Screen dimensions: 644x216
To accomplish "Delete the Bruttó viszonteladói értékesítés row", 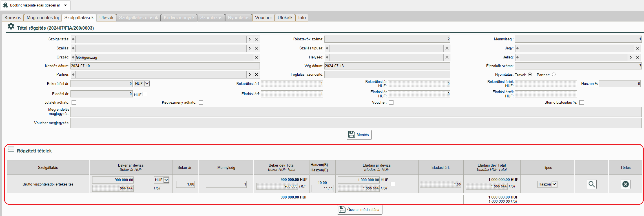I will pyautogui.click(x=625, y=184).
